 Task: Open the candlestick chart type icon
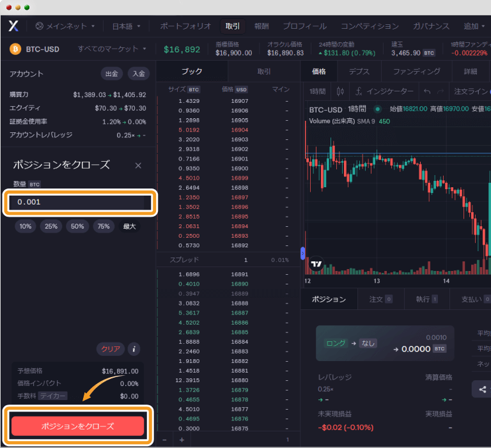pos(340,91)
